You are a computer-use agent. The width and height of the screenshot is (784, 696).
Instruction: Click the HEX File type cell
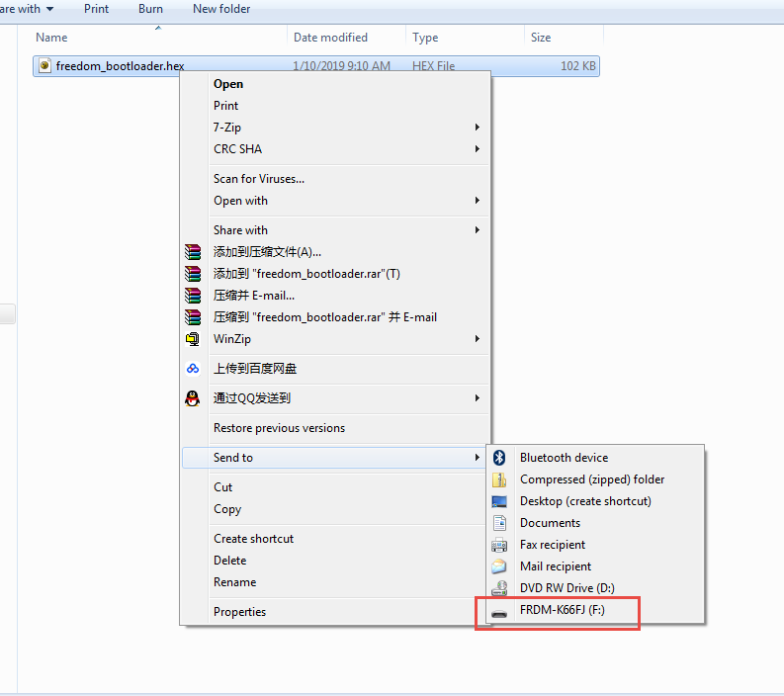[x=433, y=66]
